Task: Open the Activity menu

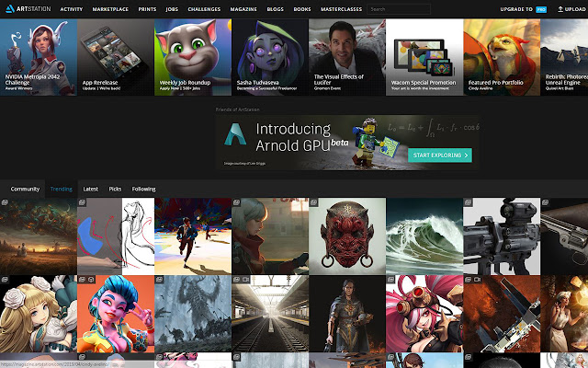Action: [72, 9]
